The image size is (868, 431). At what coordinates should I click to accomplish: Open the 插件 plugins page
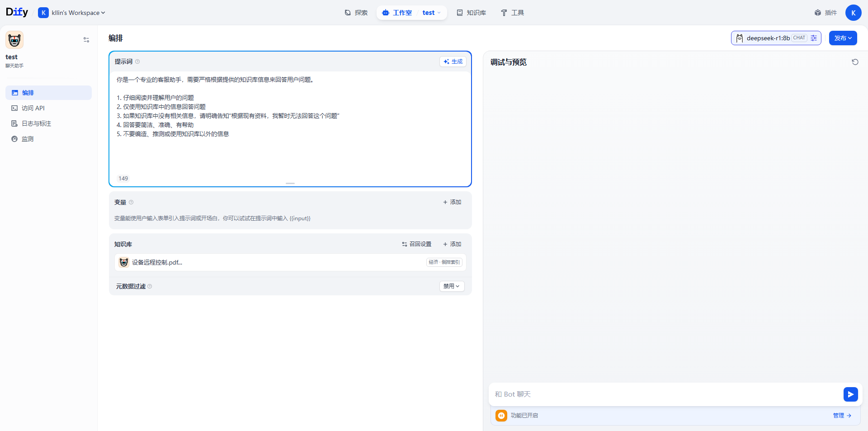pos(826,13)
